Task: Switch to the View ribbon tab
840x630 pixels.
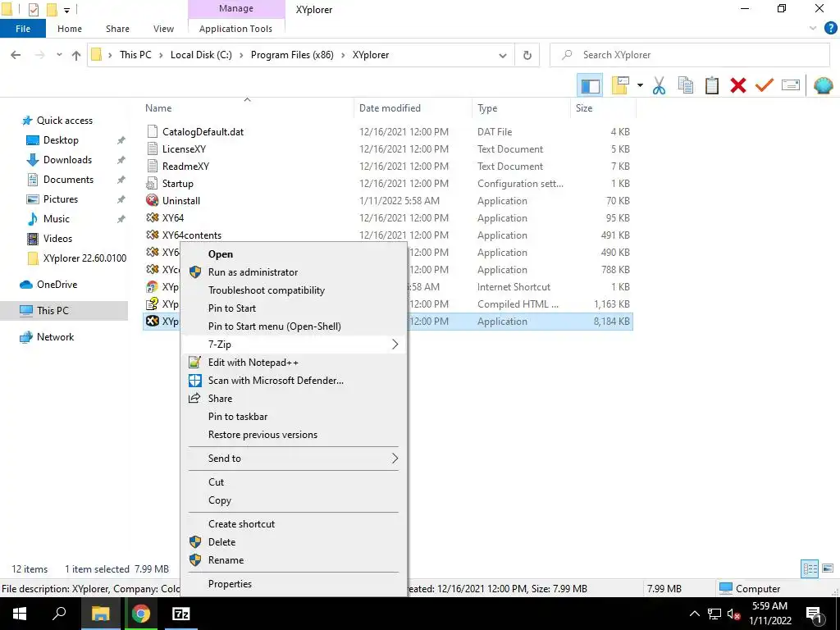Action: pos(163,29)
